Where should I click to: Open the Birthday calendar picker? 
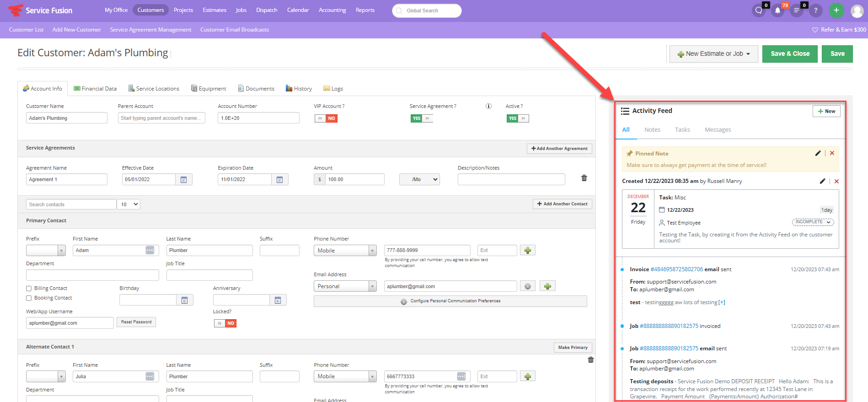185,300
